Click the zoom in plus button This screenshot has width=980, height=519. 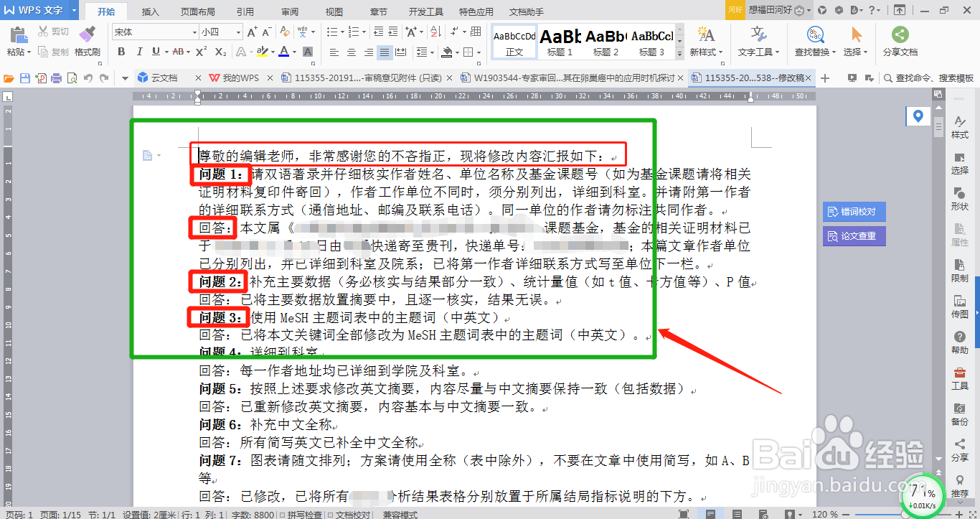(x=959, y=514)
